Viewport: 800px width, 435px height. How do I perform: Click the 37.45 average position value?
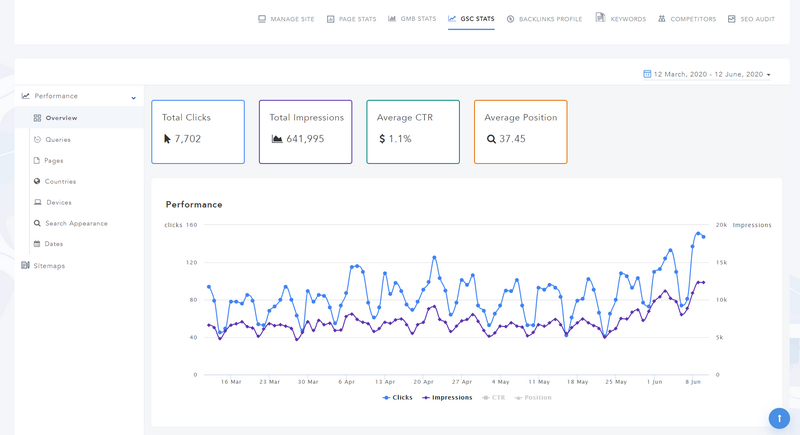tap(512, 139)
